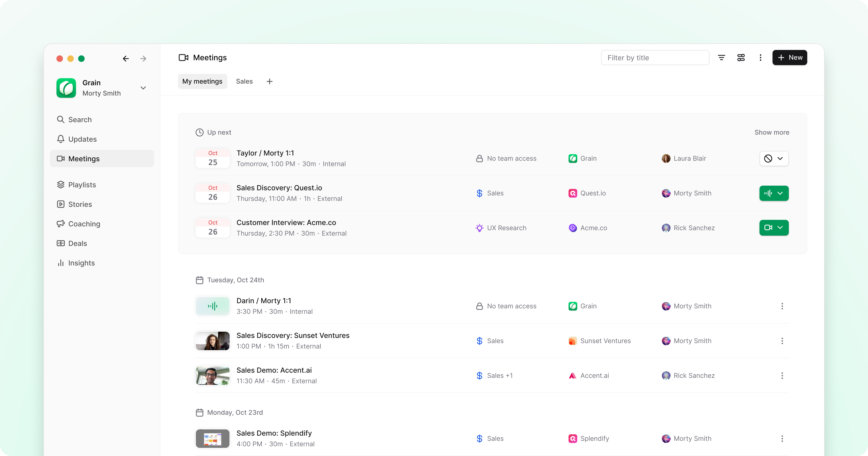Viewport: 868px width, 456px height.
Task: Toggle video recording for Customer Interview: Acme.co
Action: tap(768, 228)
